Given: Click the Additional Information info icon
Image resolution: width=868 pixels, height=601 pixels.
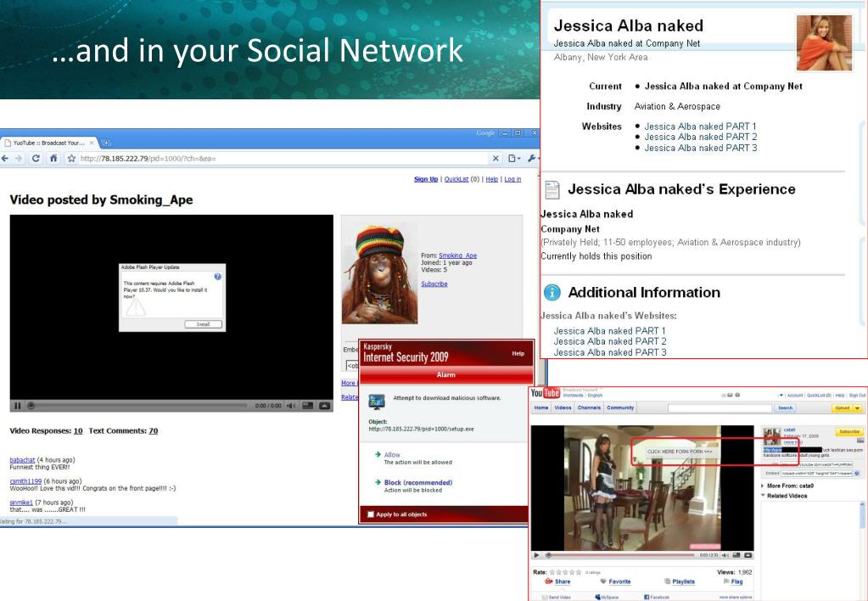Looking at the screenshot, I should click(x=552, y=293).
